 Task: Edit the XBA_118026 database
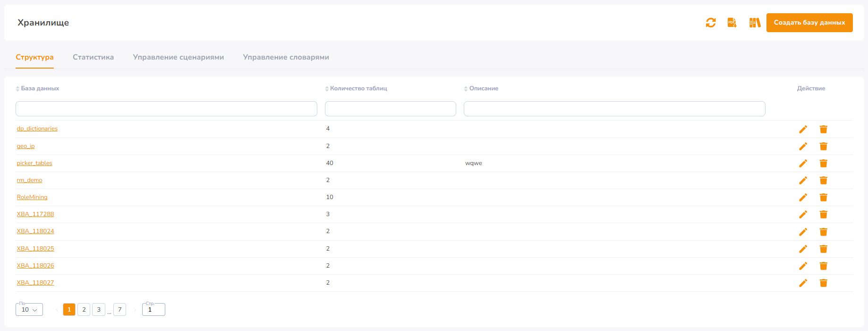803,266
